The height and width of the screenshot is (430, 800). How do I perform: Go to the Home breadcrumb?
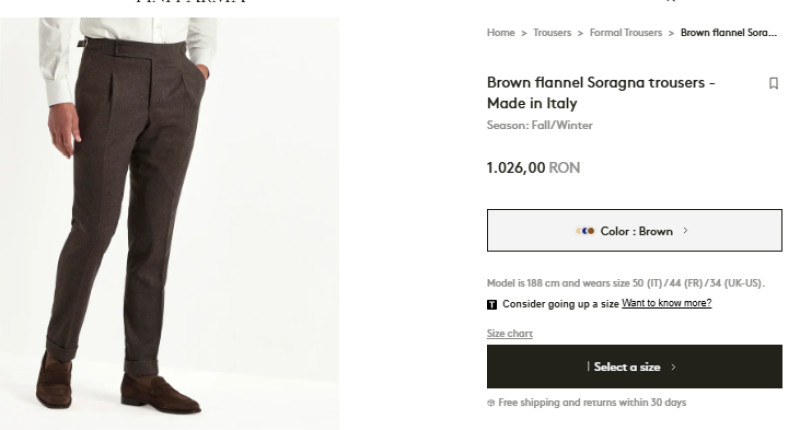[x=500, y=33]
